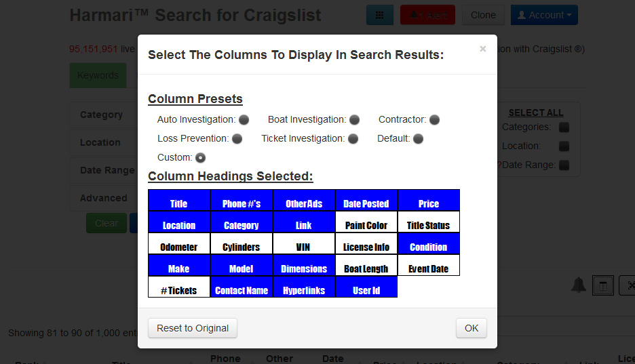Check the Location select-all checkbox
The height and width of the screenshot is (364, 635).
[564, 146]
